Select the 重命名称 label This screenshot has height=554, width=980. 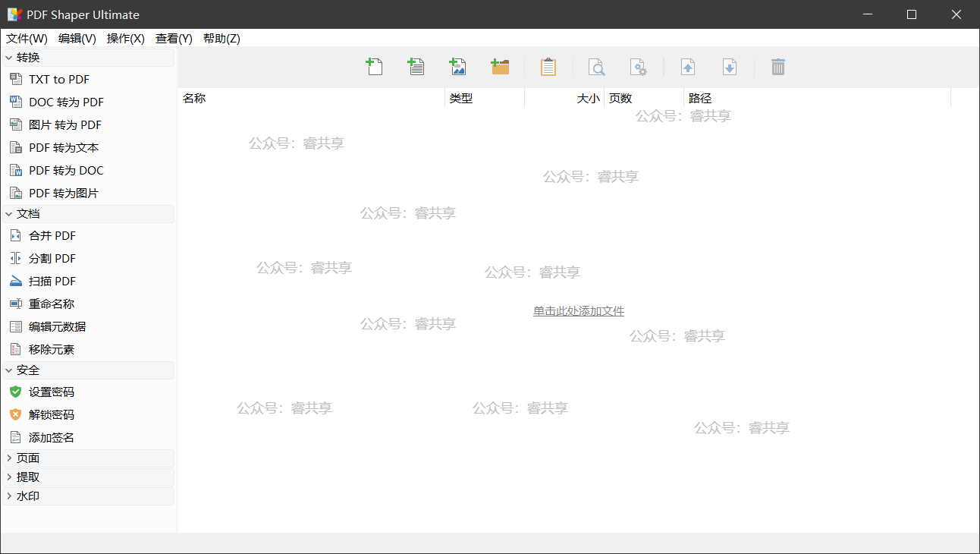coord(52,304)
